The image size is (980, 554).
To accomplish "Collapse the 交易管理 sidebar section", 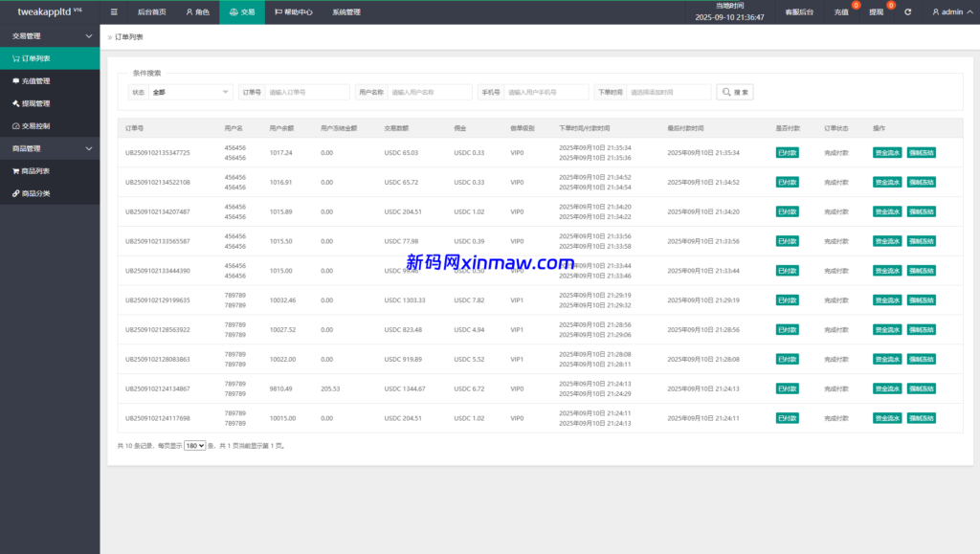I will 87,35.
